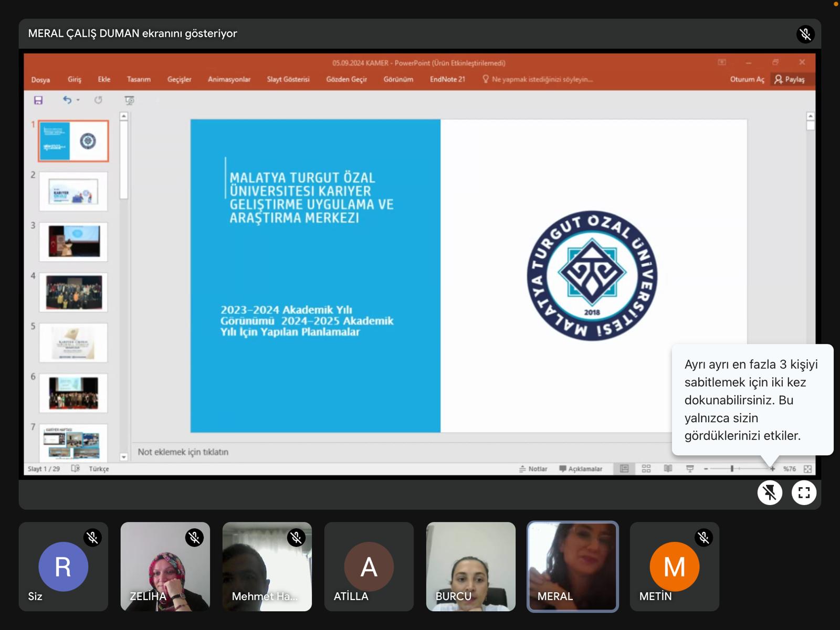
Task: Click the Save icon in PowerPoint
Action: click(38, 100)
